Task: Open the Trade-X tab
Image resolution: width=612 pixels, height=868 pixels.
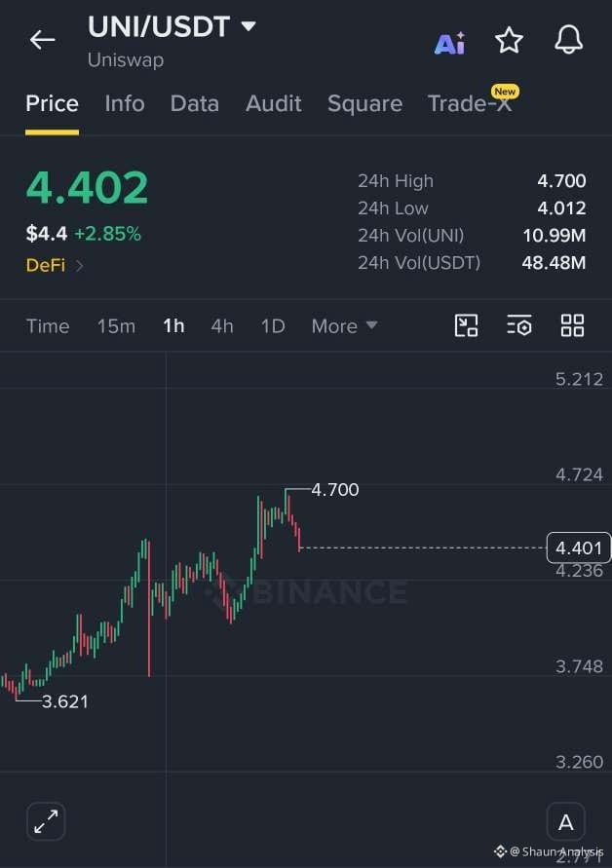Action: [x=470, y=103]
